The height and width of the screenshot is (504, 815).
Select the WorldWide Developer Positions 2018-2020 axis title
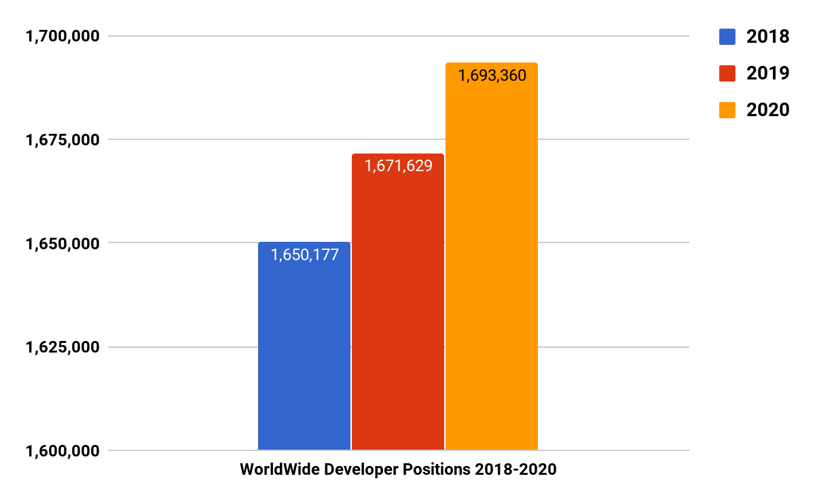click(x=398, y=470)
